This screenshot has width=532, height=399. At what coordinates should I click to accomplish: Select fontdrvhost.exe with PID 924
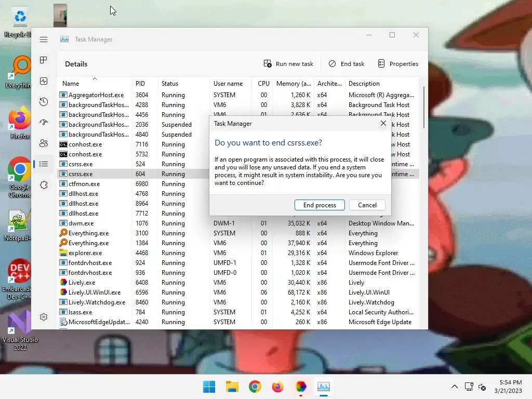pyautogui.click(x=238, y=262)
